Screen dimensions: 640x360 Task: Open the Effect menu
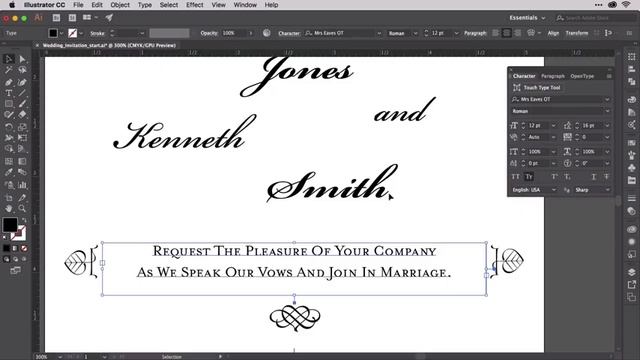pos(195,5)
